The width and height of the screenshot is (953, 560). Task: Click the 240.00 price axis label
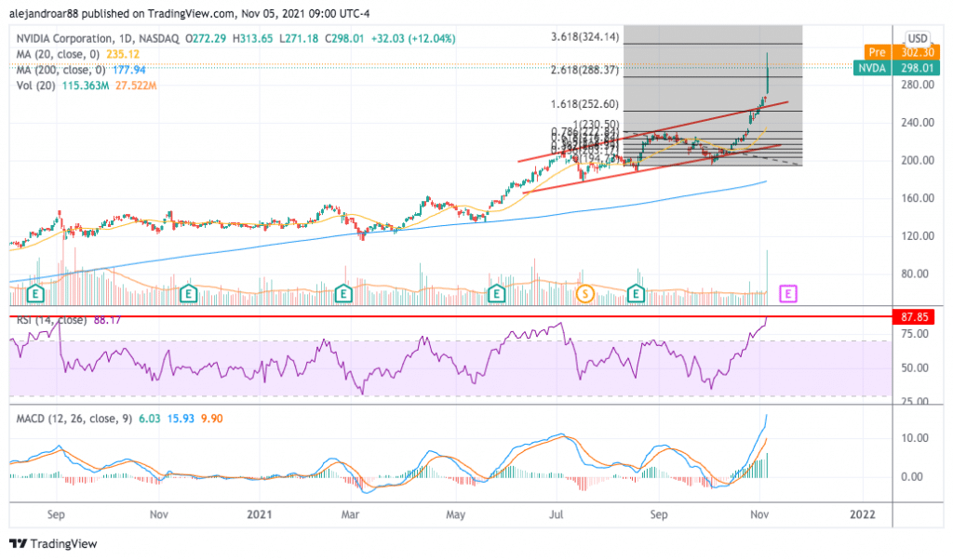917,122
